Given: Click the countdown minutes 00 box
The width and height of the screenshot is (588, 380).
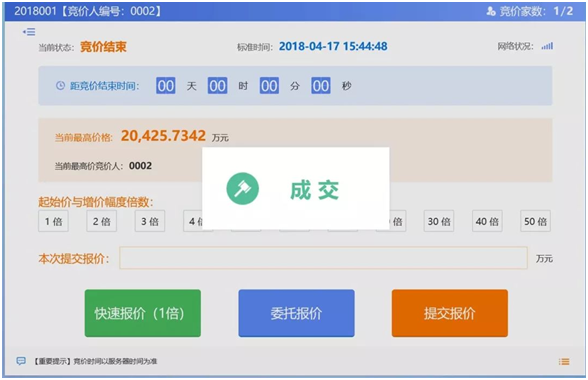Looking at the screenshot, I should [x=269, y=86].
